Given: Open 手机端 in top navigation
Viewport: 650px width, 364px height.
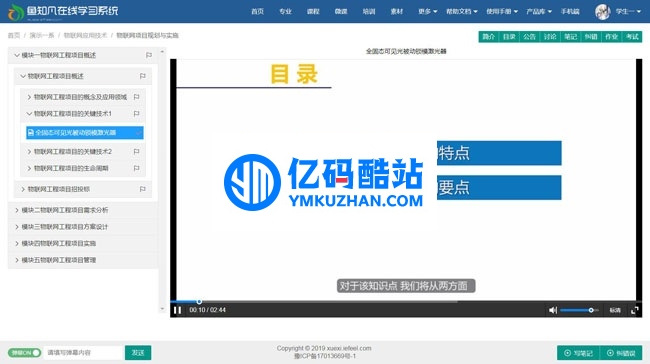Looking at the screenshot, I should click(x=570, y=12).
